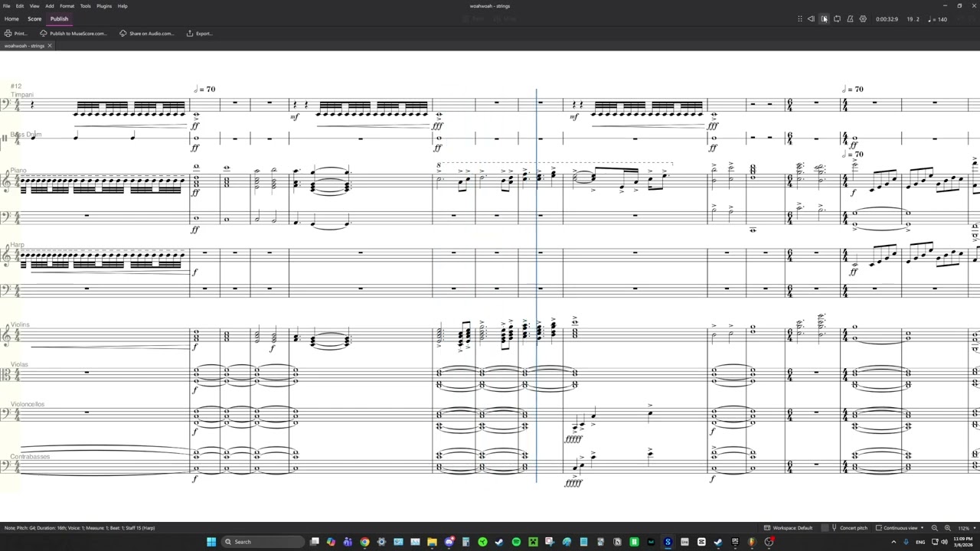Open the Calculator from the taskbar

[465, 542]
